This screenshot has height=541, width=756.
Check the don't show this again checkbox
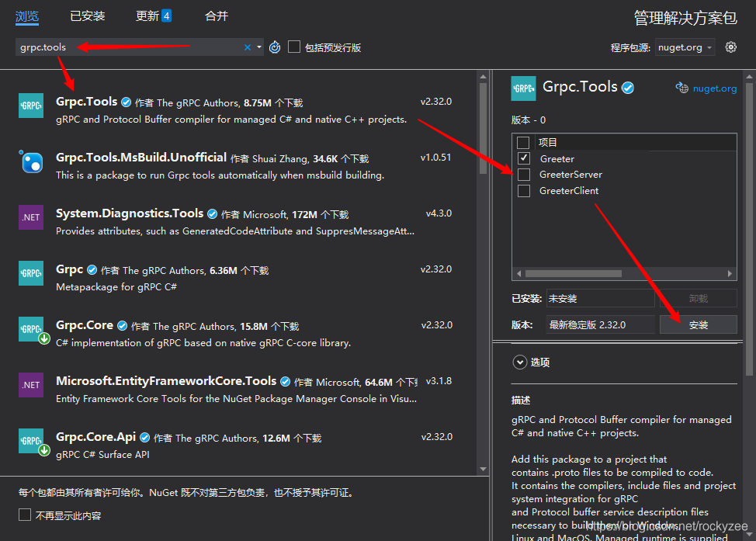[25, 515]
